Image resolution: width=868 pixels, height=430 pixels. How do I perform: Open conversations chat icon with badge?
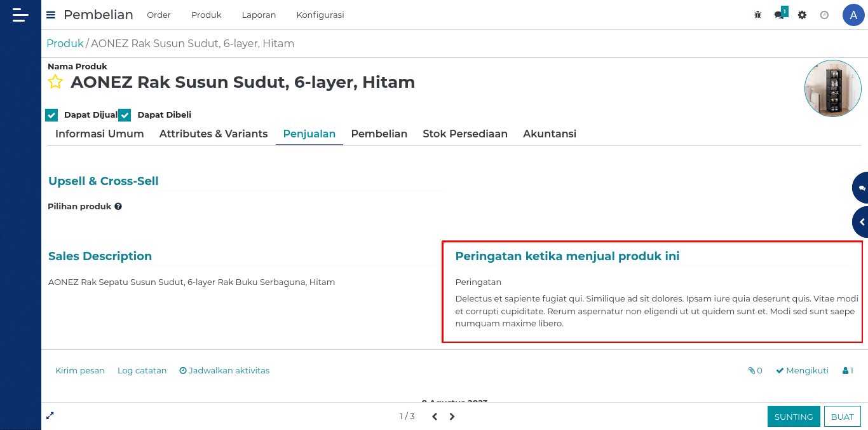coord(780,14)
